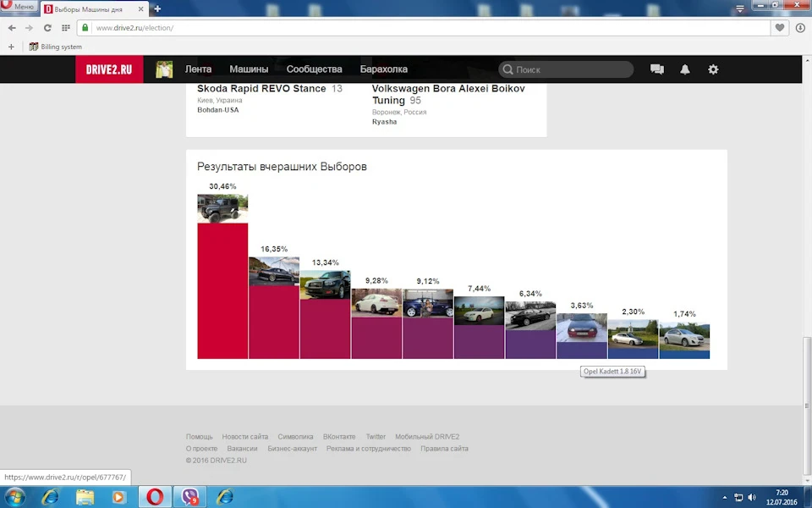
Task: Click the DRIVE2.RU logo
Action: [x=109, y=69]
